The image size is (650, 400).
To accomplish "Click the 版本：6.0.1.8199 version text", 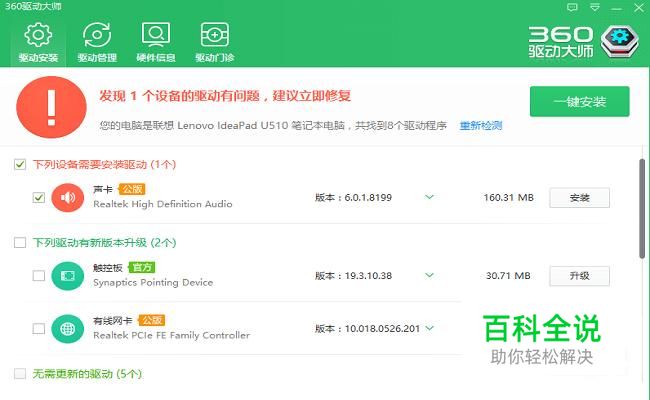I will click(x=354, y=198).
